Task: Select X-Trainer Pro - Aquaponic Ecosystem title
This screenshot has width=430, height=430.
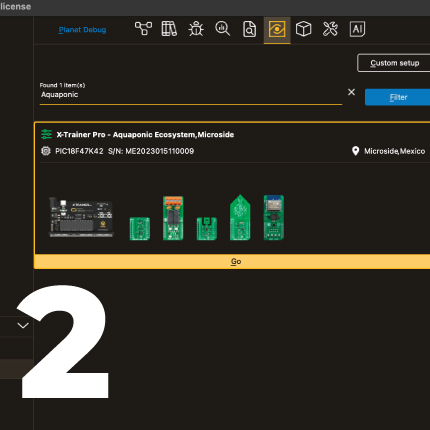Action: [145, 135]
